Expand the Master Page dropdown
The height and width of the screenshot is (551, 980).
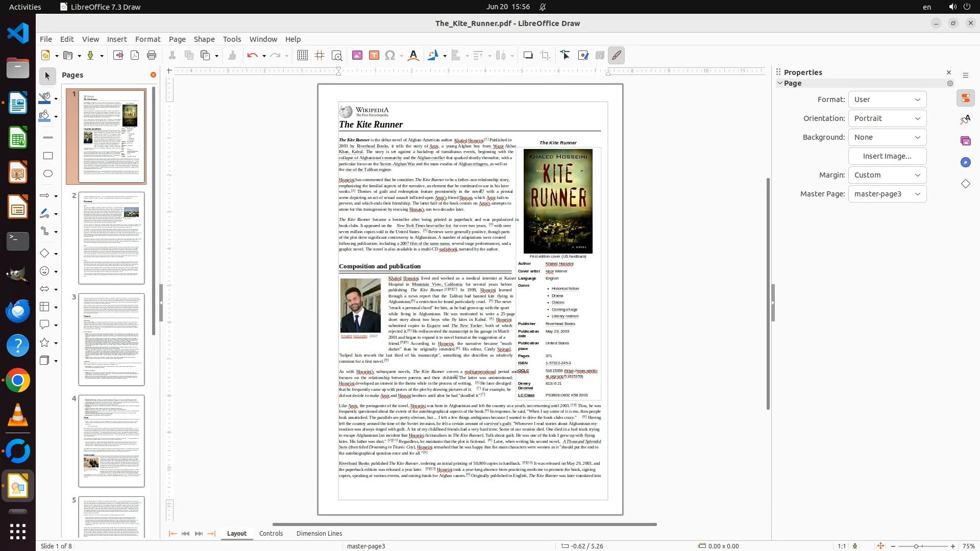coord(887,194)
